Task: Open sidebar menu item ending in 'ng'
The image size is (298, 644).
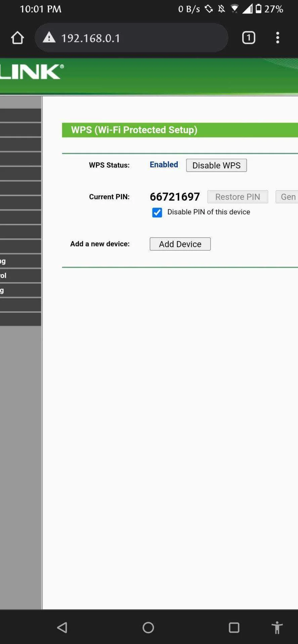Action: click(20, 261)
